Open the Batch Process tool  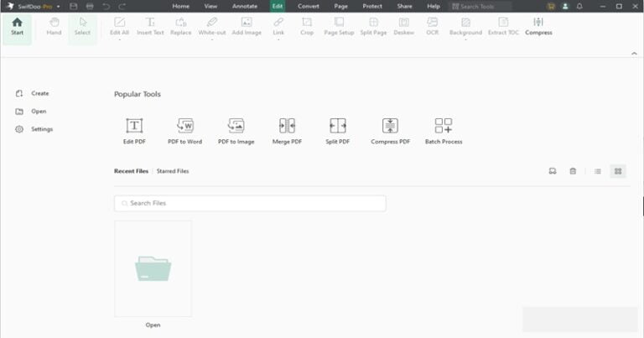(444, 131)
